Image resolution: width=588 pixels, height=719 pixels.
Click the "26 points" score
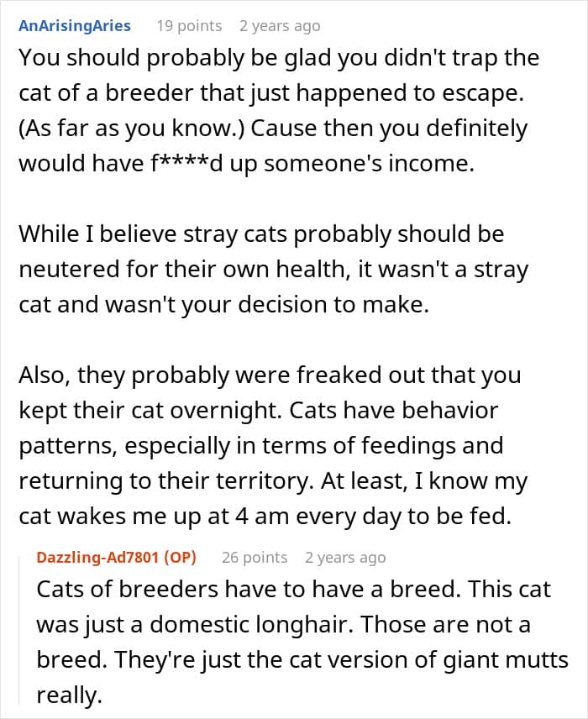click(x=255, y=557)
